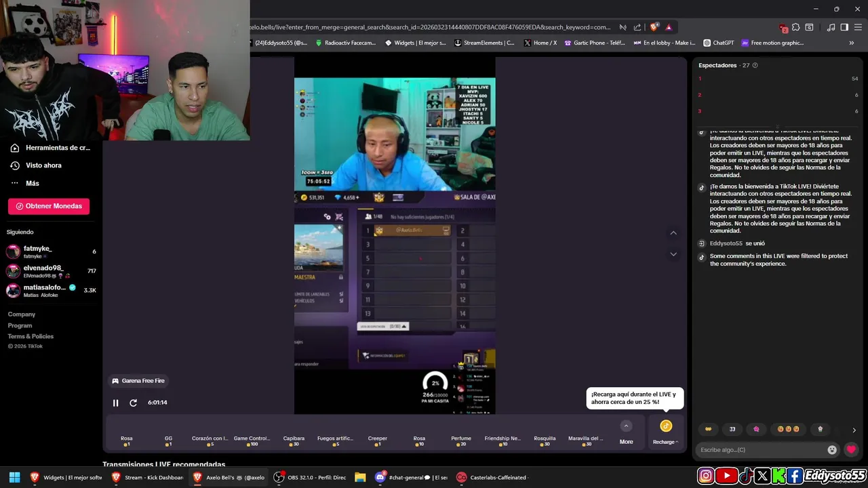Pause the live stream playback
Image resolution: width=868 pixels, height=488 pixels.
(x=115, y=403)
